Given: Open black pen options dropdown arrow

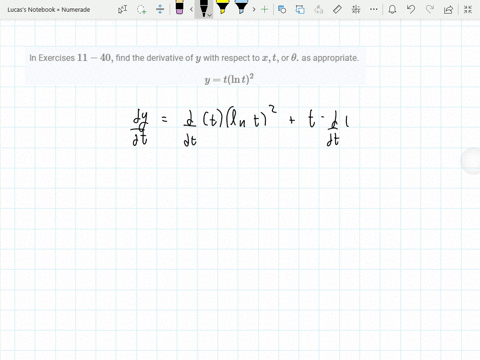Looking at the screenshot, I should 210,15.
